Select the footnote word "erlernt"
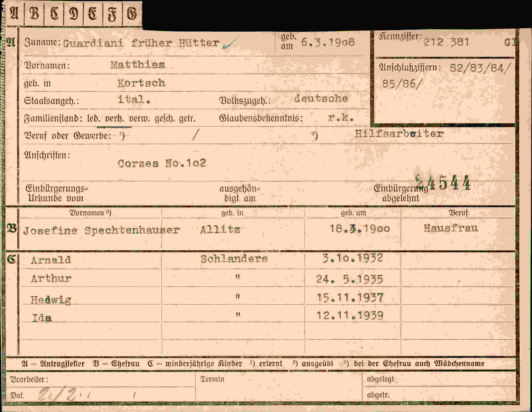 pyautogui.click(x=271, y=363)
